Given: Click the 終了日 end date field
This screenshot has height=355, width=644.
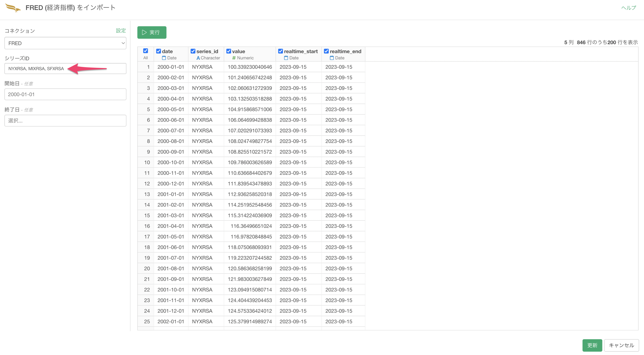Looking at the screenshot, I should tap(65, 121).
